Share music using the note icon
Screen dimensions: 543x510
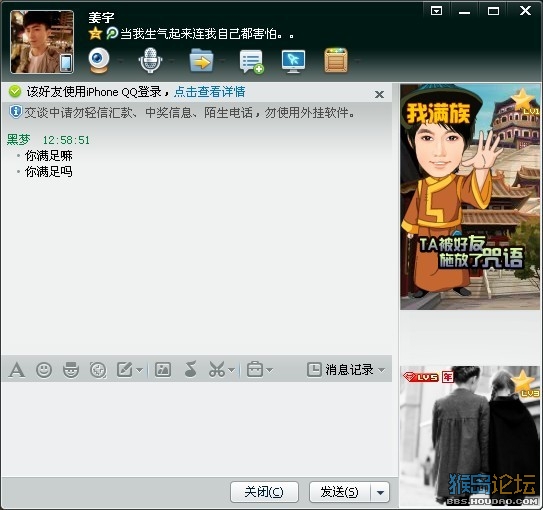tap(190, 369)
